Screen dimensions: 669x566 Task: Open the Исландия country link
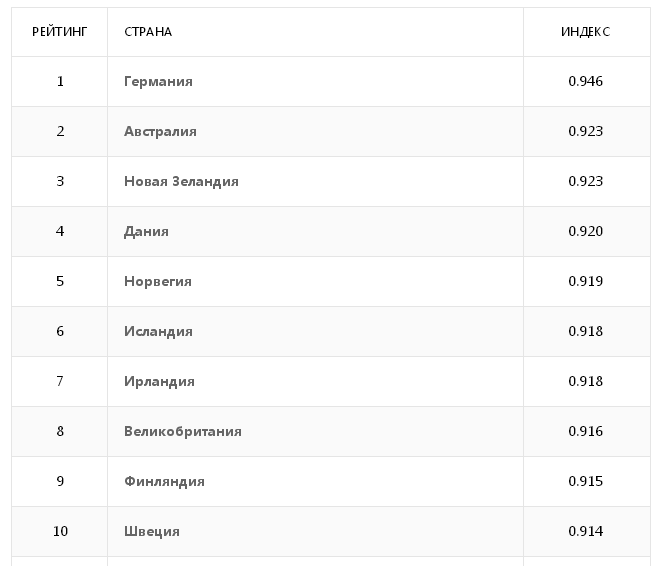[x=158, y=331]
